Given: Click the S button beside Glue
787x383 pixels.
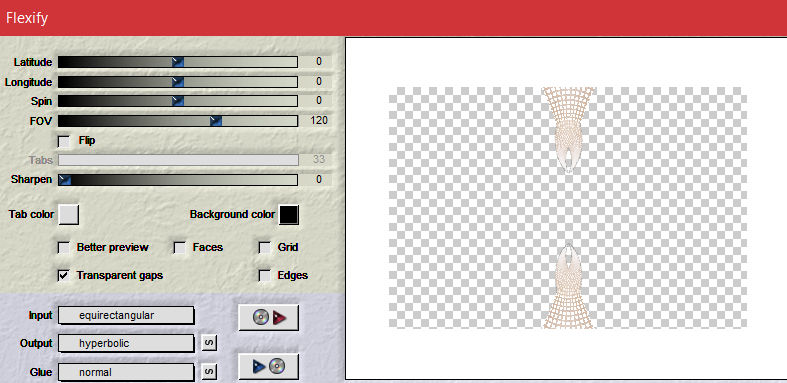Looking at the screenshot, I should coord(209,372).
